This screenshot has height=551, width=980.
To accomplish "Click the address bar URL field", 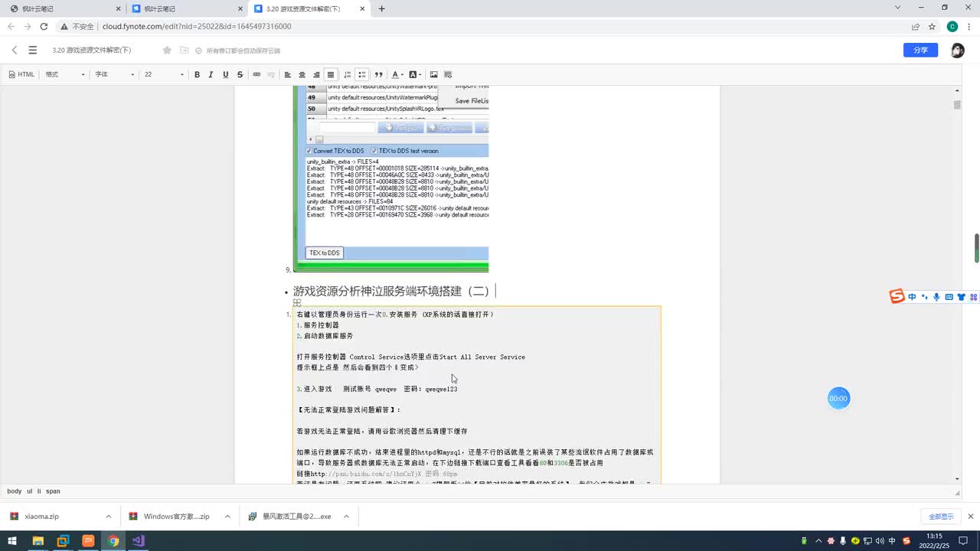I will point(490,26).
